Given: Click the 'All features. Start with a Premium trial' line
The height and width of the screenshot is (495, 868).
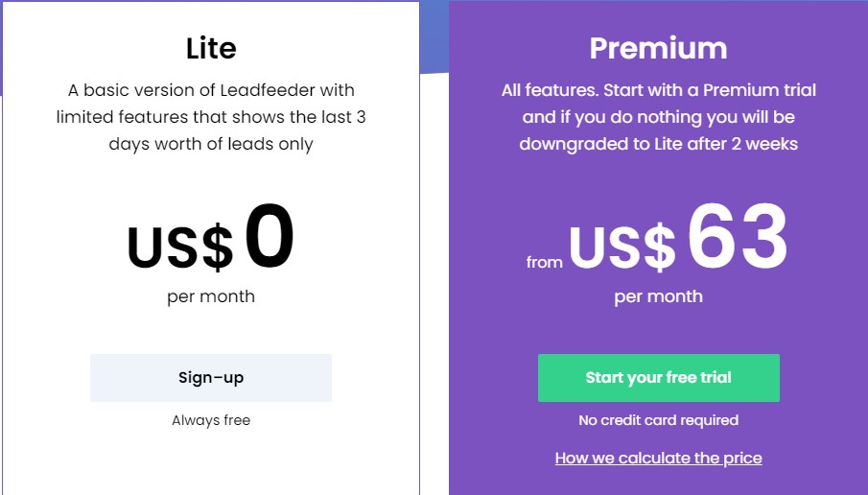Looking at the screenshot, I should point(659,90).
